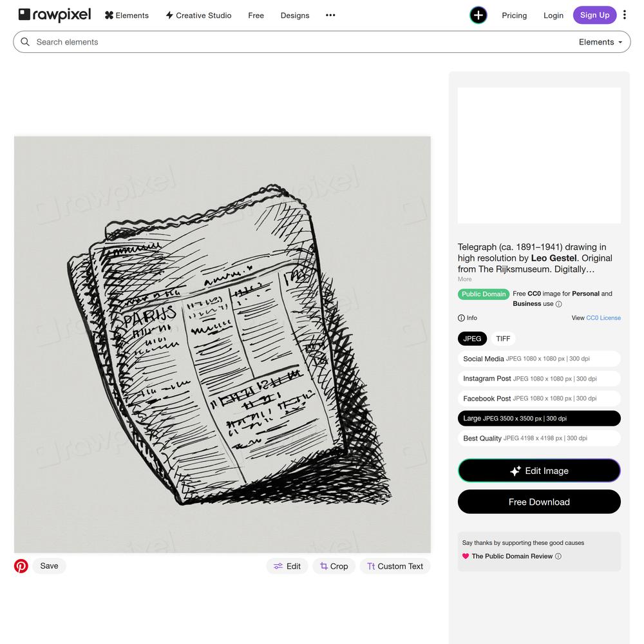
Task: Select Best Quality JPEG 4198 x 4198 size
Action: [x=539, y=438]
